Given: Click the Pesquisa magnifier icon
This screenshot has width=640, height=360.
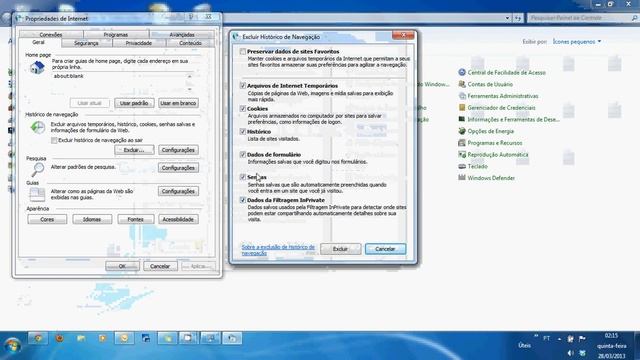Looking at the screenshot, I should [x=38, y=169].
